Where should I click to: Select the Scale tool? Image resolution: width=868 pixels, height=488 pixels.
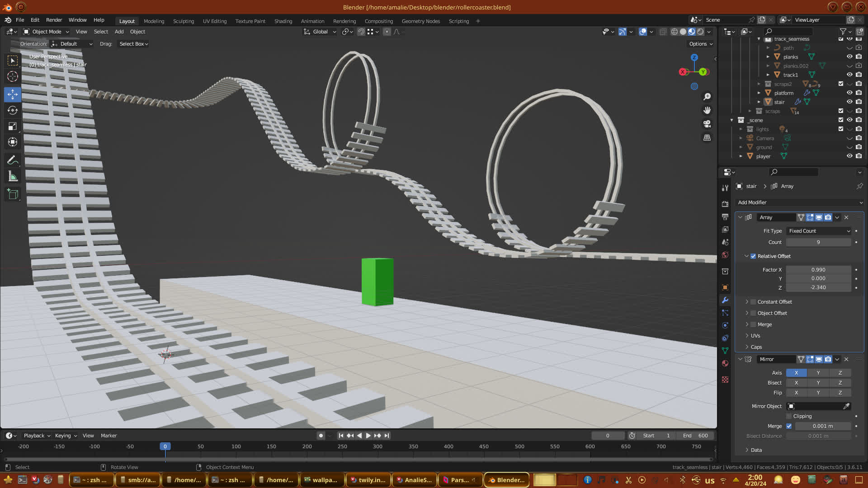(x=13, y=127)
